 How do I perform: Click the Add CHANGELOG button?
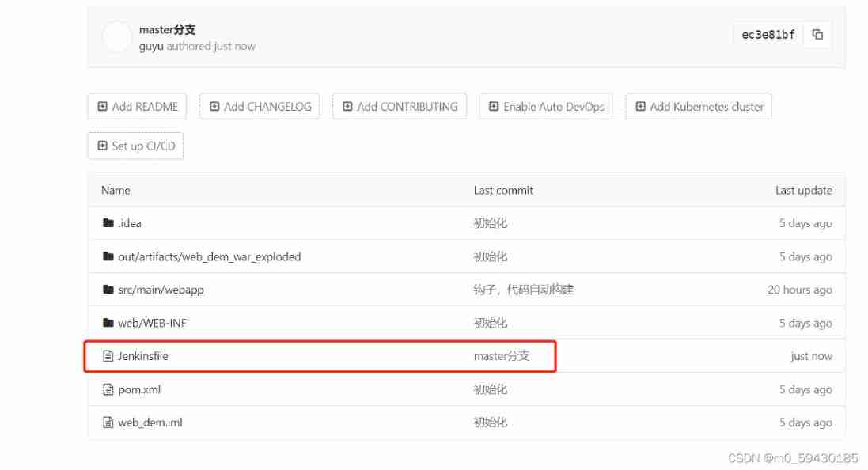(x=260, y=107)
